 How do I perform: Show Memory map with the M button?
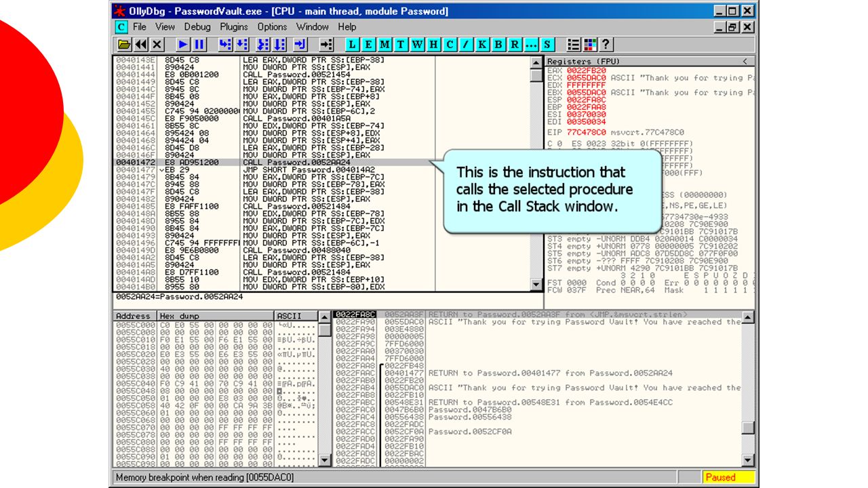(384, 45)
